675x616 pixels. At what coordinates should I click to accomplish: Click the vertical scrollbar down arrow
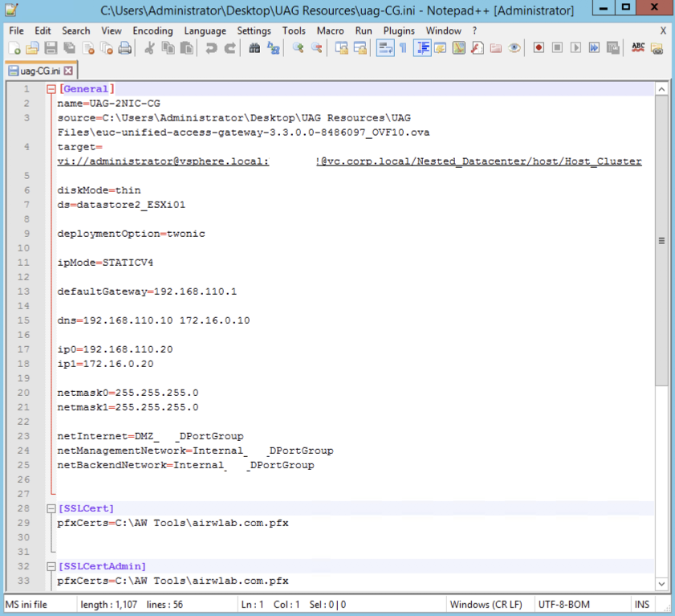point(662,584)
